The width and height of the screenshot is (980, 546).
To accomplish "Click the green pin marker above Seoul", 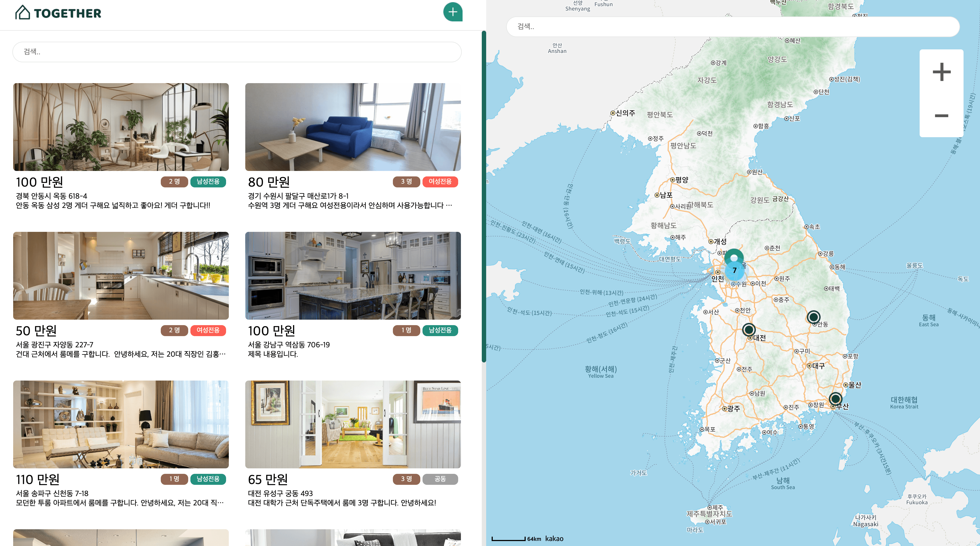I will 734,257.
